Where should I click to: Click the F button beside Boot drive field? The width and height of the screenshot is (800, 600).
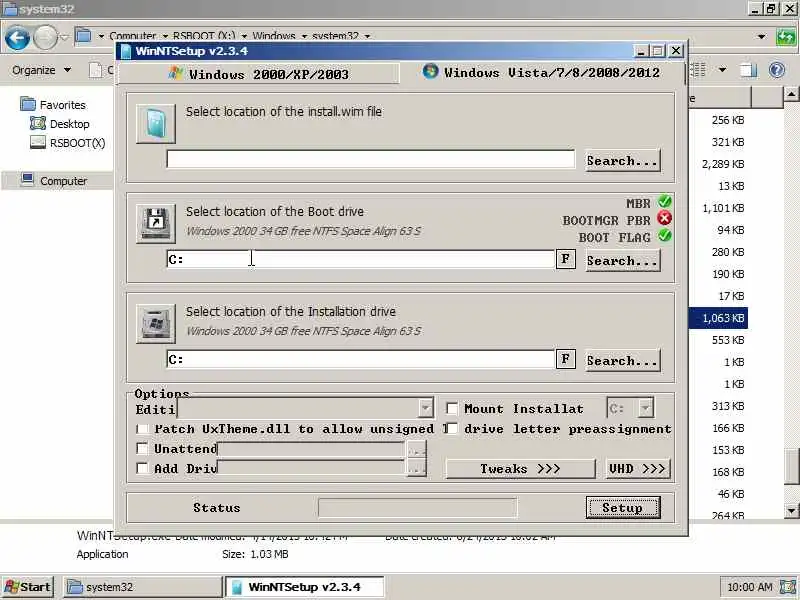[x=565, y=259]
